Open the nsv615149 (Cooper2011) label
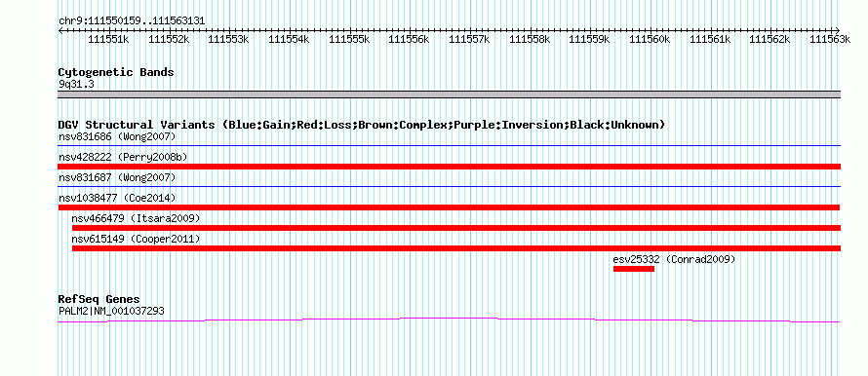 pyautogui.click(x=136, y=239)
